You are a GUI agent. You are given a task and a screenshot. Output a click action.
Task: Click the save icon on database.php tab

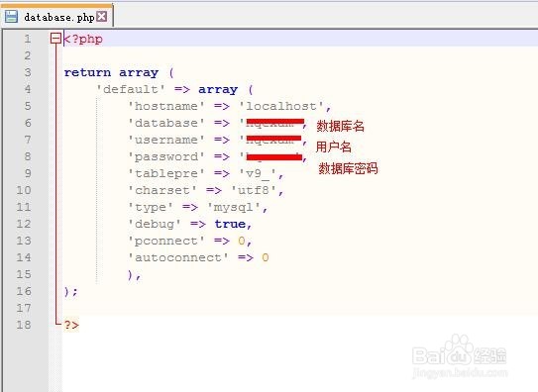pos(11,17)
